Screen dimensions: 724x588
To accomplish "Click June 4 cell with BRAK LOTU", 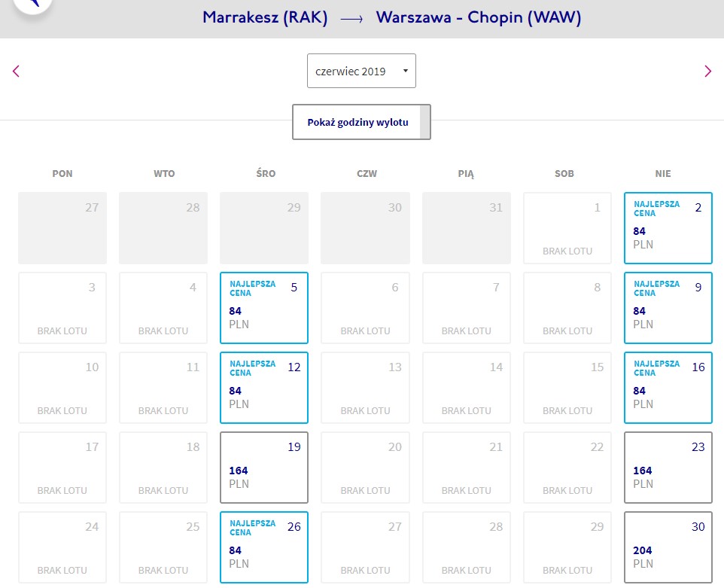I will (x=163, y=308).
